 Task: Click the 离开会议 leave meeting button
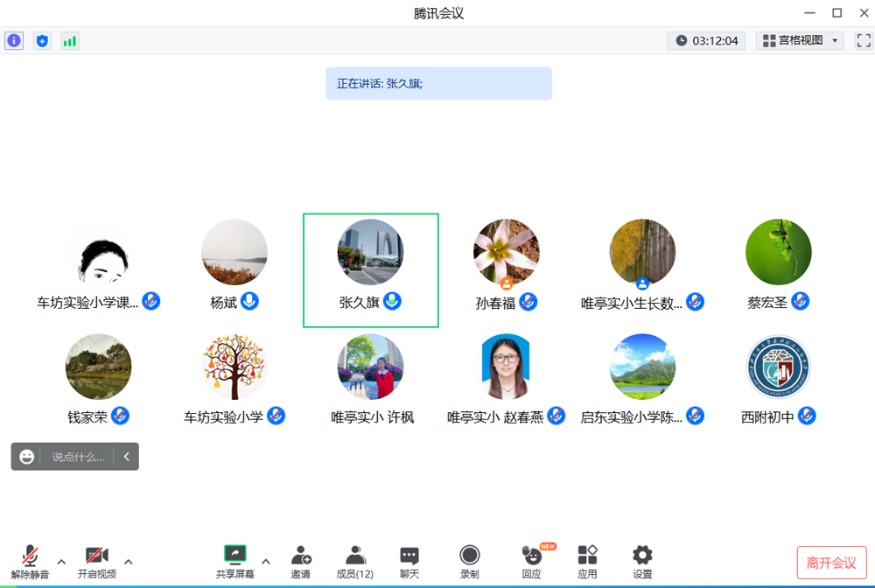831,563
